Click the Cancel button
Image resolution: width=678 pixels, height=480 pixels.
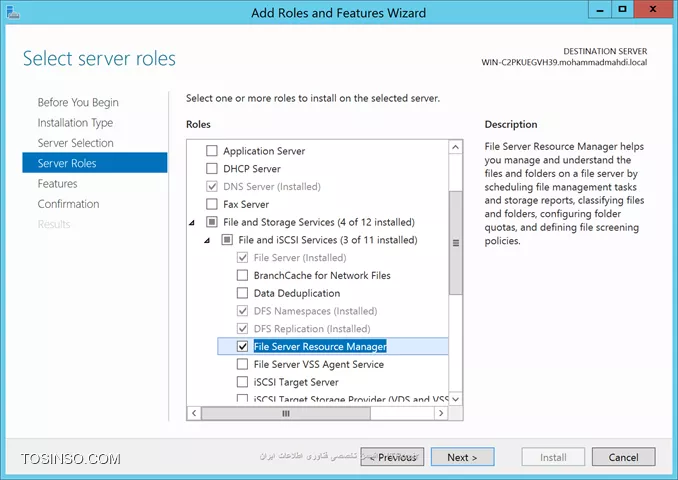tap(624, 457)
